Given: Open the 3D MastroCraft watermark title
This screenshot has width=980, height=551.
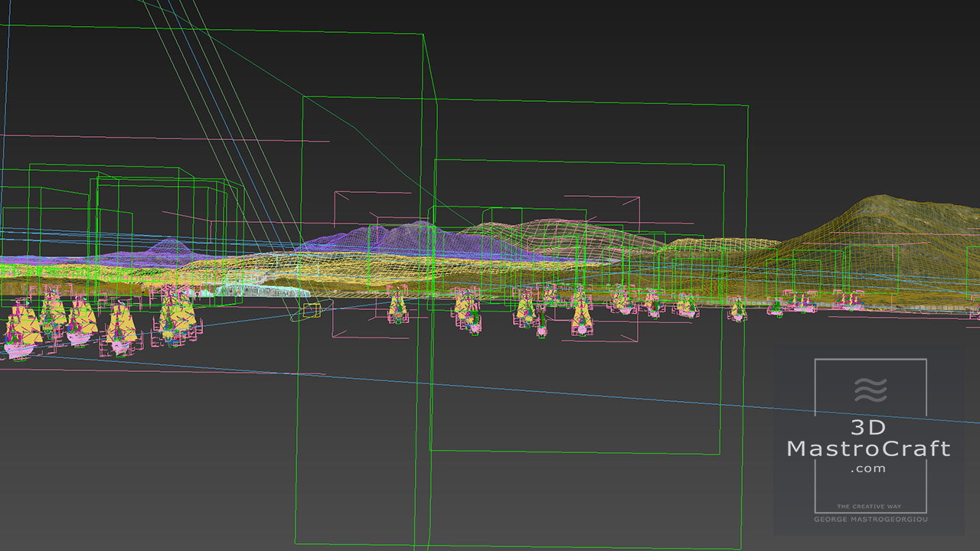Looking at the screenshot, I should [868, 439].
